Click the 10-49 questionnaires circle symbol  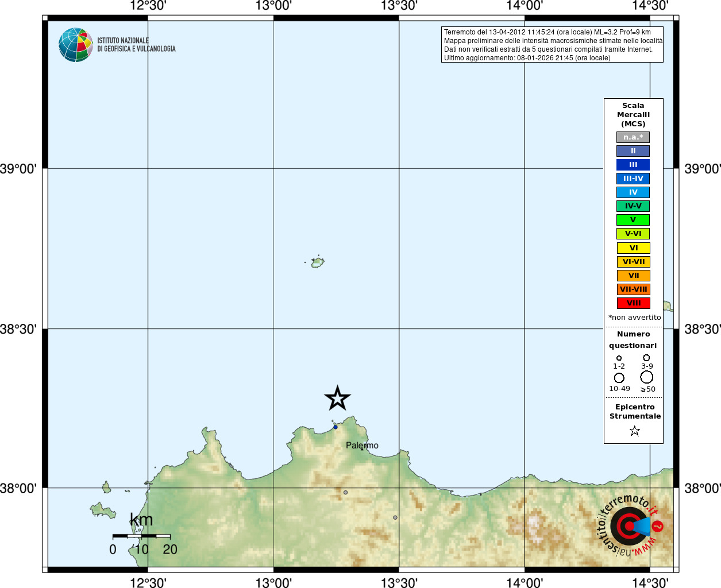(619, 378)
